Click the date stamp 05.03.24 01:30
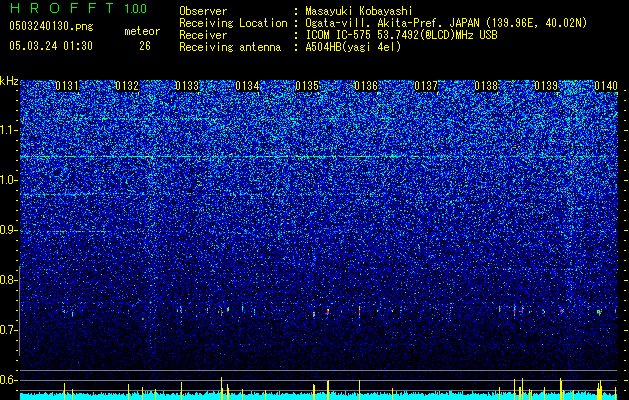This screenshot has width=629, height=400. tap(51, 46)
